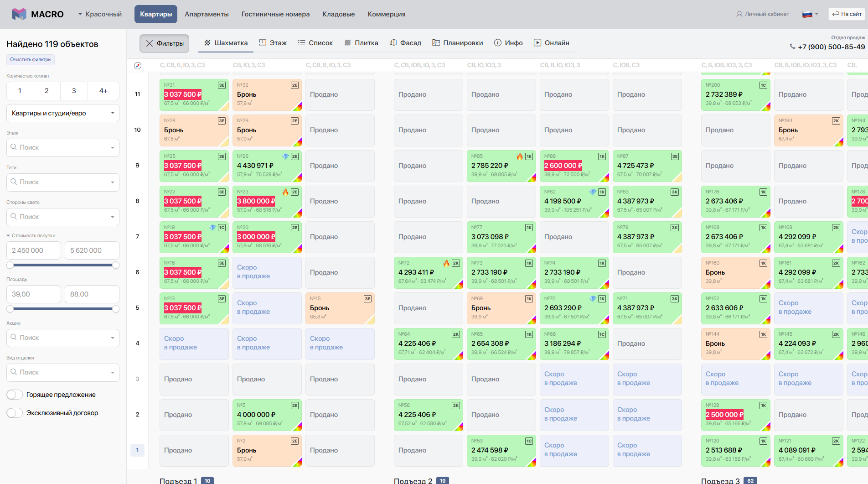This screenshot has width=868, height=484.
Task: Switch to the Коммерция tab
Action: pyautogui.click(x=387, y=14)
